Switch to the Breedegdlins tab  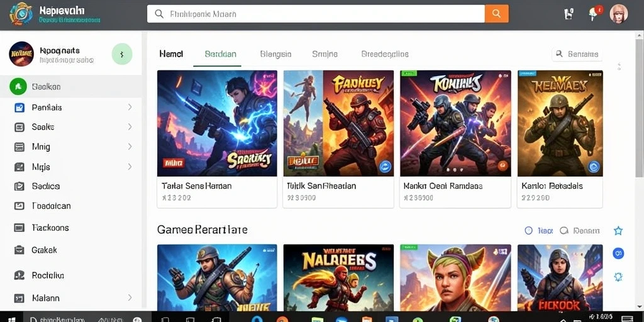[385, 54]
